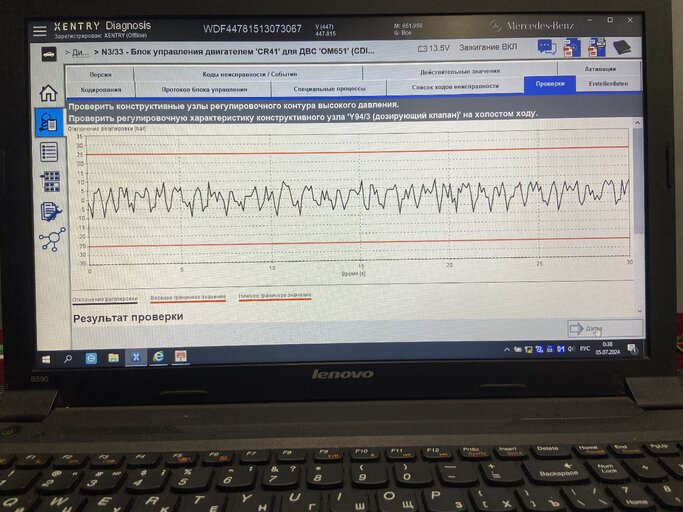Open the Erstelledaten tab
Image resolution: width=683 pixels, height=512 pixels.
[x=609, y=84]
